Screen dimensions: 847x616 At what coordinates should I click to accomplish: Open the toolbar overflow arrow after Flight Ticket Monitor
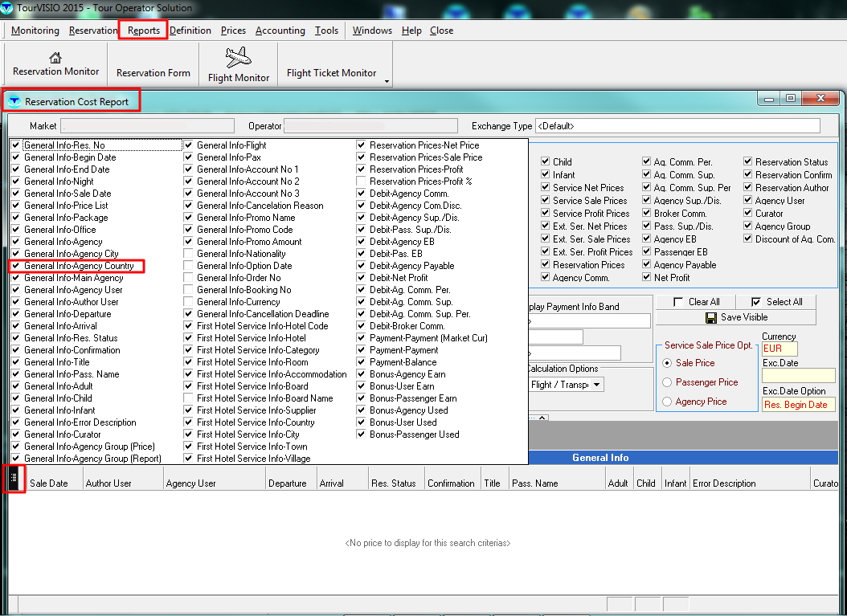(x=387, y=81)
